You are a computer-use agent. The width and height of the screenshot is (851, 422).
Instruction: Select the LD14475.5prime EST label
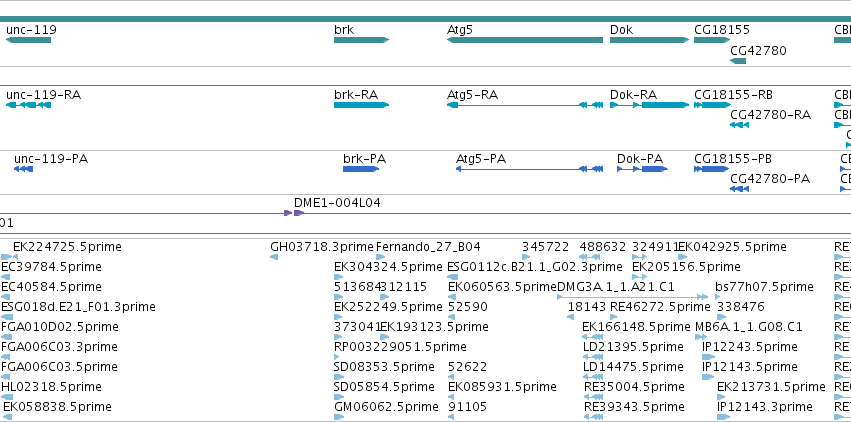tap(633, 367)
